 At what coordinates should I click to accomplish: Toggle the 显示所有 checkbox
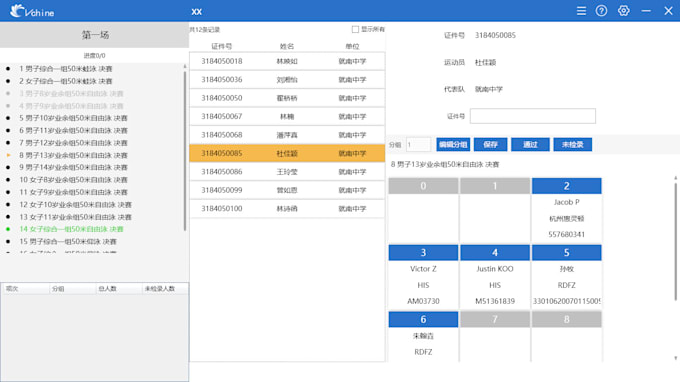[355, 29]
